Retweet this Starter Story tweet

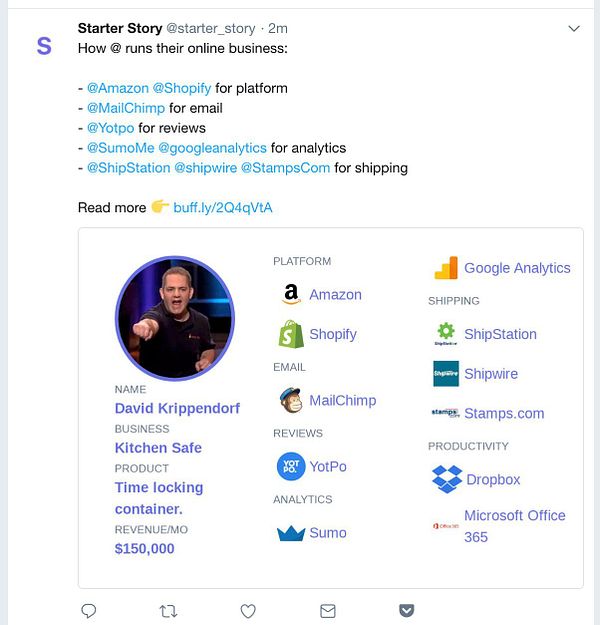pos(168,610)
